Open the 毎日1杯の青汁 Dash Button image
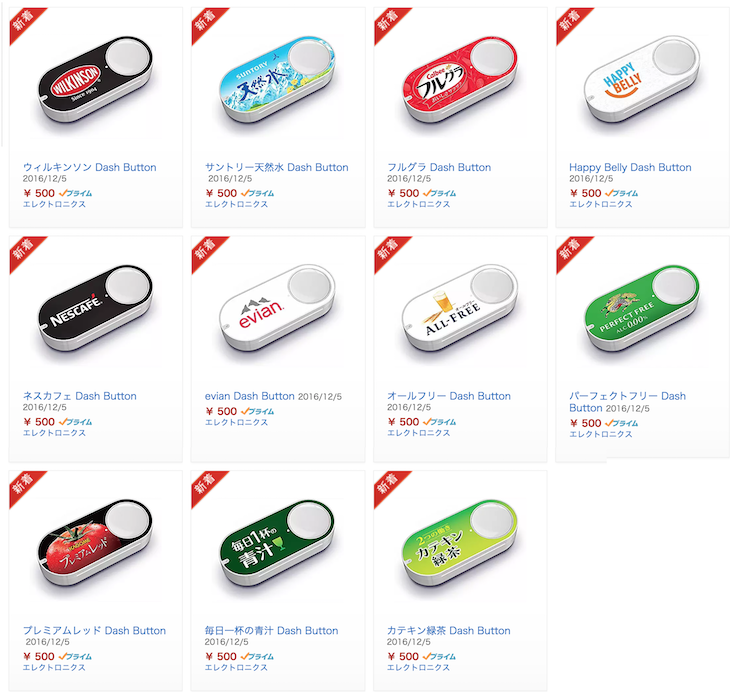This screenshot has width=735, height=692. pos(278,542)
